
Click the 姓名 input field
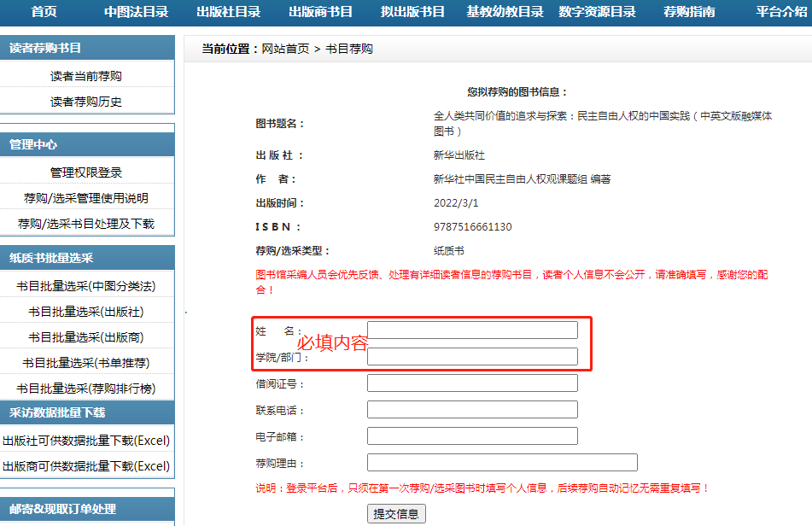[472, 330]
